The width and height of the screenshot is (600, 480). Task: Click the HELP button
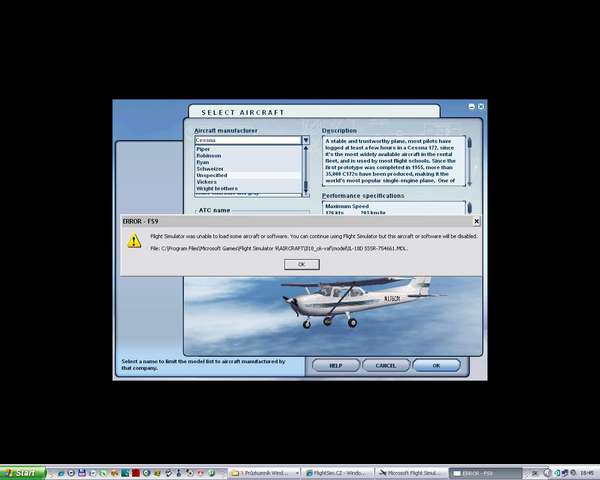[335, 366]
